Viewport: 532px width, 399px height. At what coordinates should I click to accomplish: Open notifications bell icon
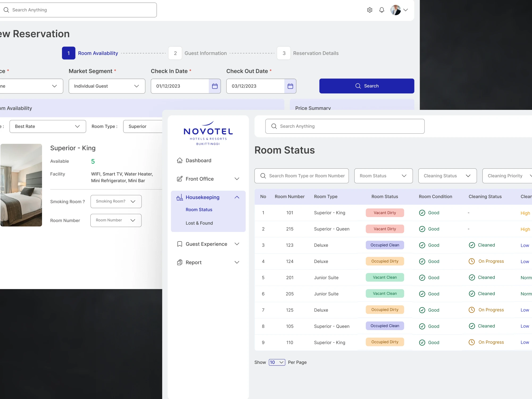click(381, 10)
